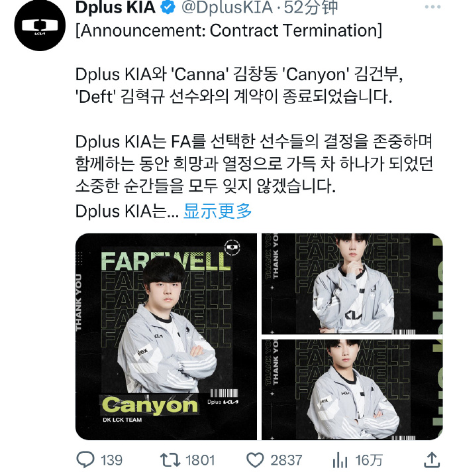Open the Dplus KIA display name link

pyautogui.click(x=115, y=7)
